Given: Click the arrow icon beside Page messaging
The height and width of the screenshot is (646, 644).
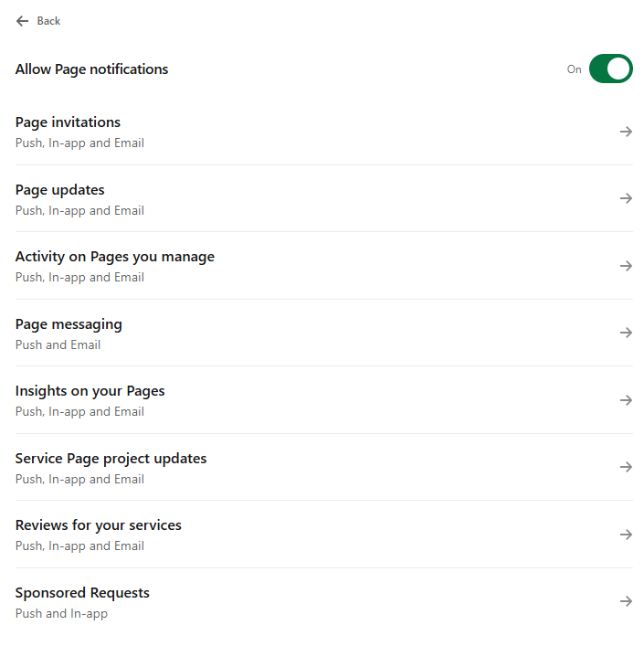Looking at the screenshot, I should click(x=626, y=333).
